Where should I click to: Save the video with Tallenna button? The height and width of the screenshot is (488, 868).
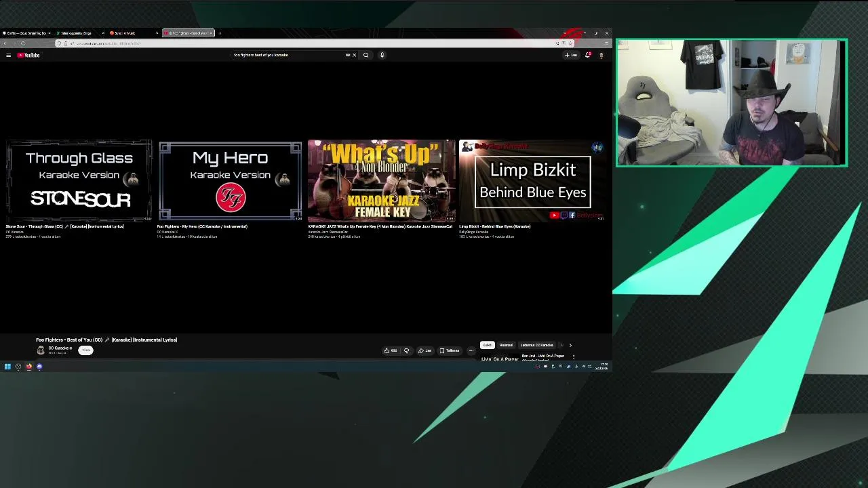point(450,350)
